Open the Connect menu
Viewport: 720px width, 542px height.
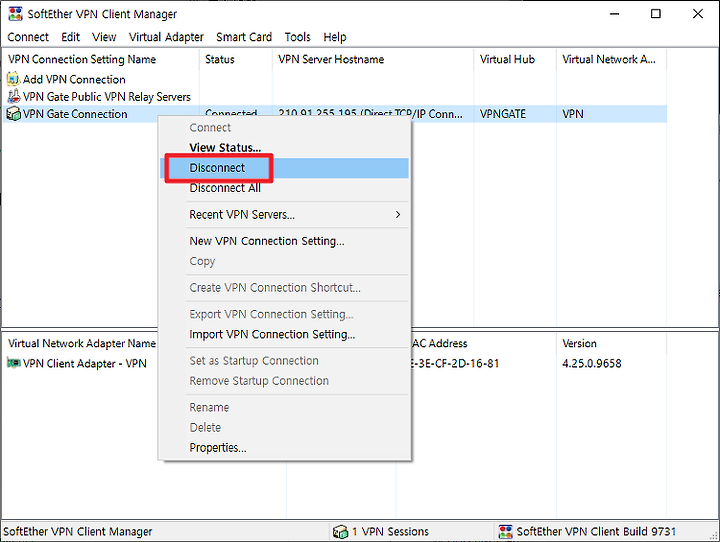click(28, 37)
